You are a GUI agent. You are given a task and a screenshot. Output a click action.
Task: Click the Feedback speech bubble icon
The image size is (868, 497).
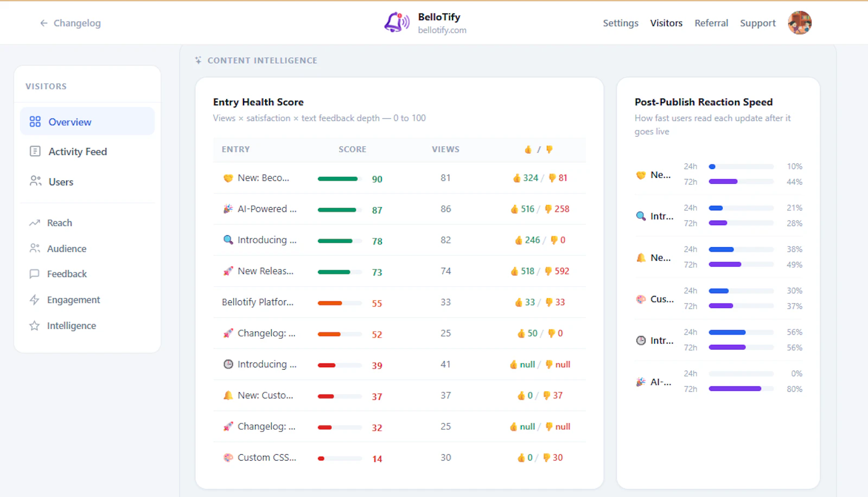click(35, 274)
